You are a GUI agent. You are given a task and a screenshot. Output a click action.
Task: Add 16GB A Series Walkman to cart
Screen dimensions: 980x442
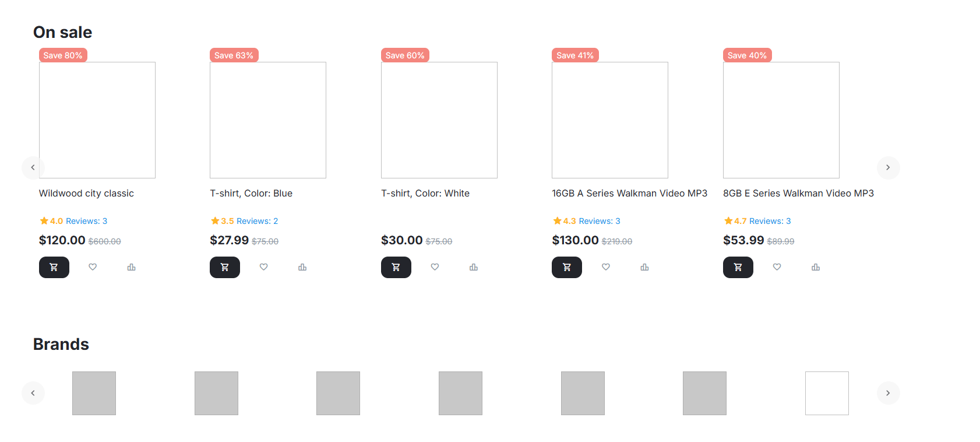pyautogui.click(x=567, y=267)
